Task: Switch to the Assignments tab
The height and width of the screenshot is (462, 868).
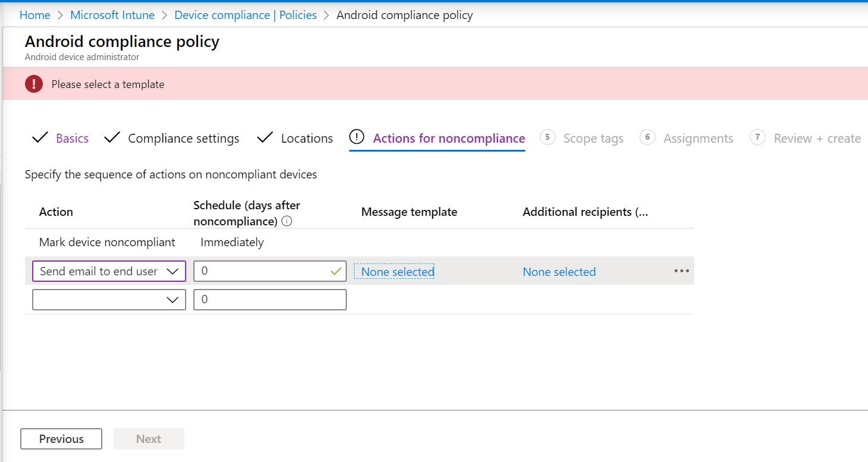Action: click(698, 138)
